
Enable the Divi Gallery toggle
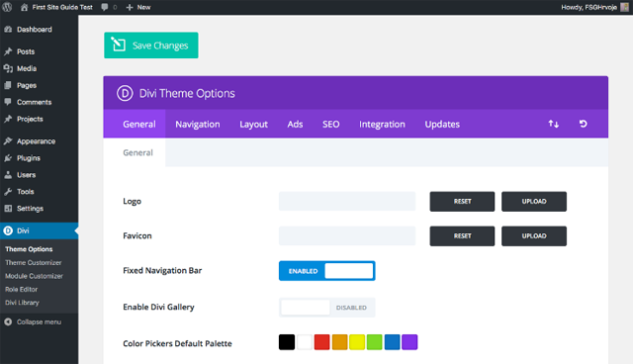point(327,307)
